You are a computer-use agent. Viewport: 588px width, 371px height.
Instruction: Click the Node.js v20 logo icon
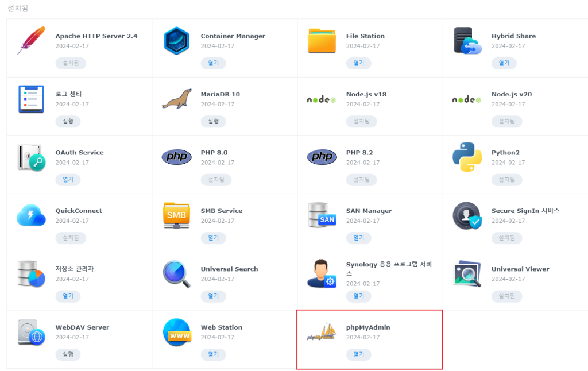click(467, 99)
